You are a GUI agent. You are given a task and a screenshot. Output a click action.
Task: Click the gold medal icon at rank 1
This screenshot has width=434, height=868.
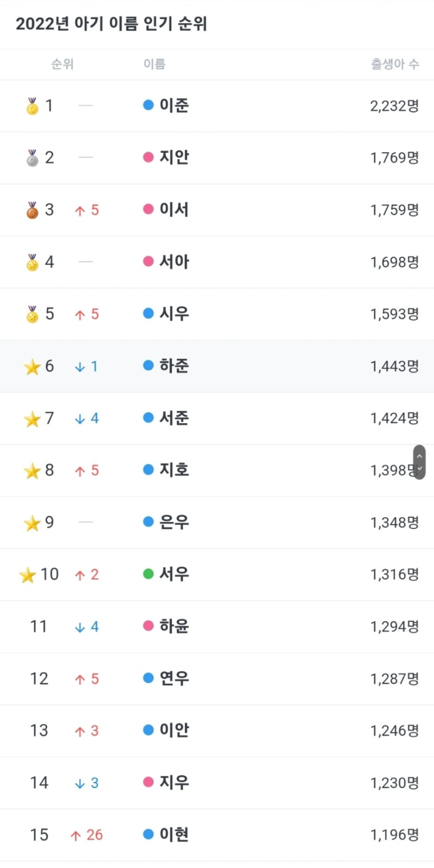[32, 106]
